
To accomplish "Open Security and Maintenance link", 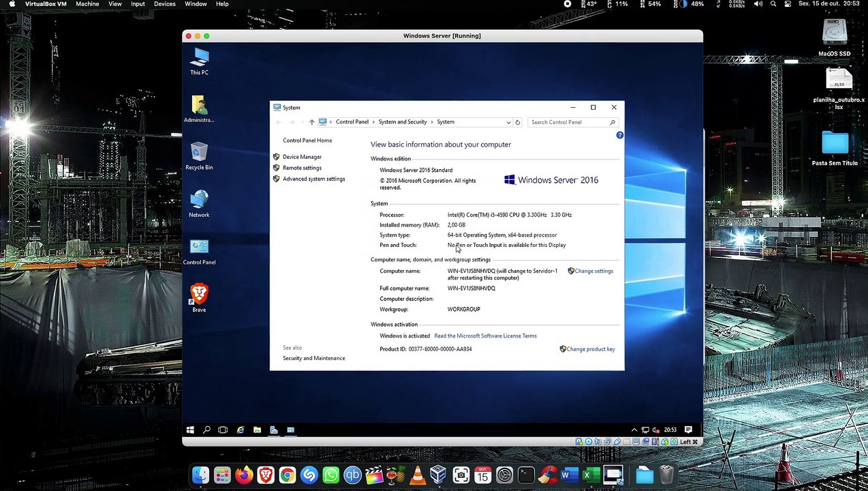I will 313,358.
